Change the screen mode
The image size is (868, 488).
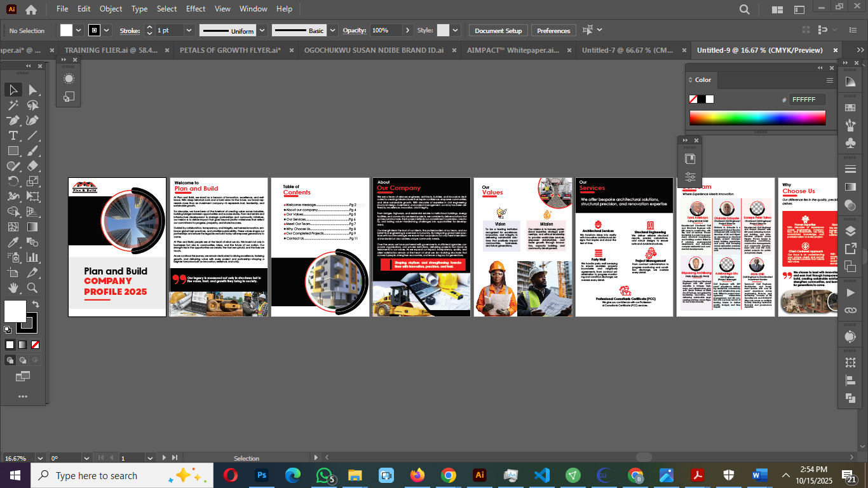click(x=23, y=377)
